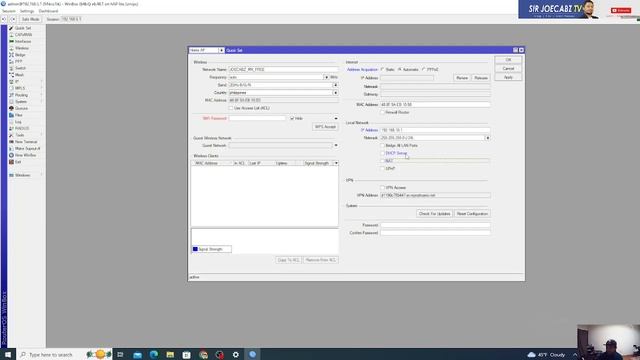Click the Apply button
The image size is (640, 360).
[x=508, y=77]
